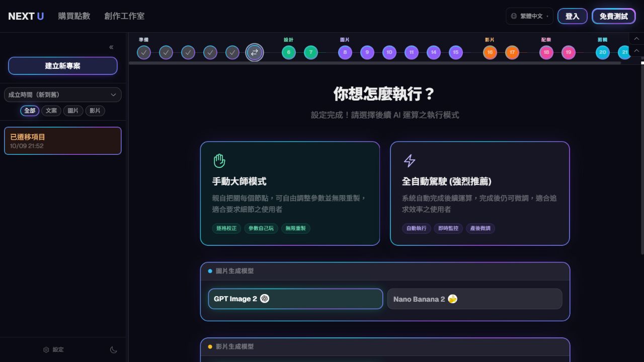Click the hand icon in 手動大師模式 card

(x=219, y=161)
